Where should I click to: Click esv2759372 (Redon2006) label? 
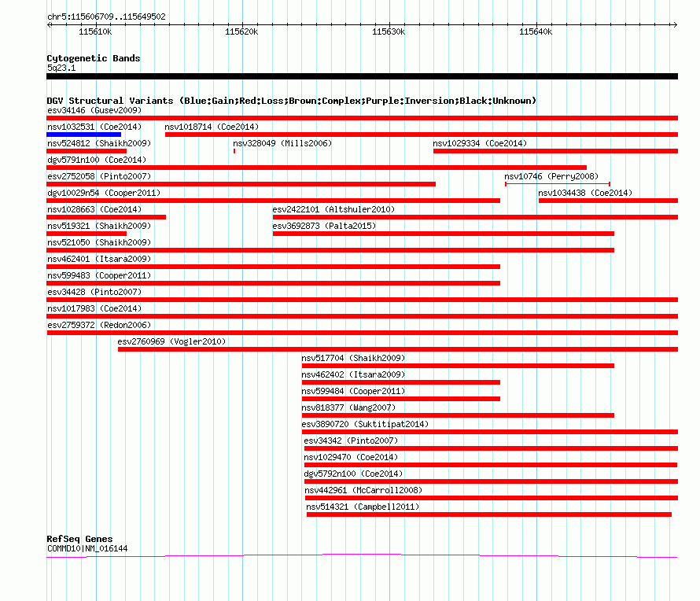99,325
